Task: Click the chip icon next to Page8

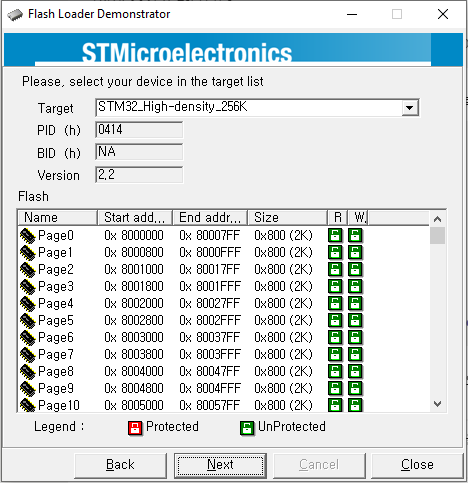Action: [x=28, y=372]
